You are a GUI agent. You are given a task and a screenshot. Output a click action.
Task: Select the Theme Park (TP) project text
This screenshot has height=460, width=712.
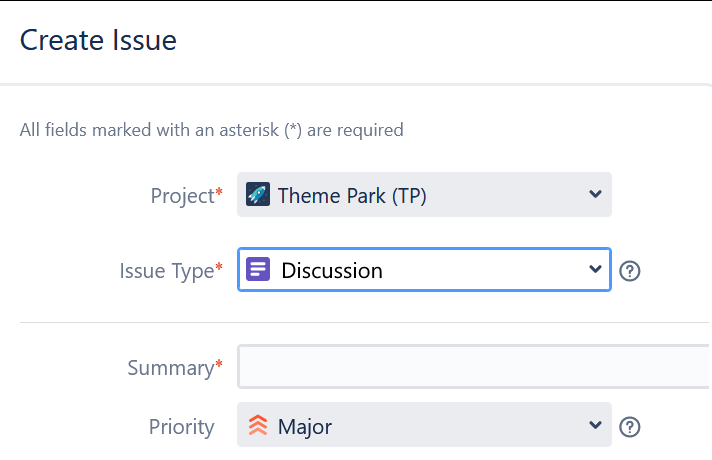pyautogui.click(x=352, y=196)
